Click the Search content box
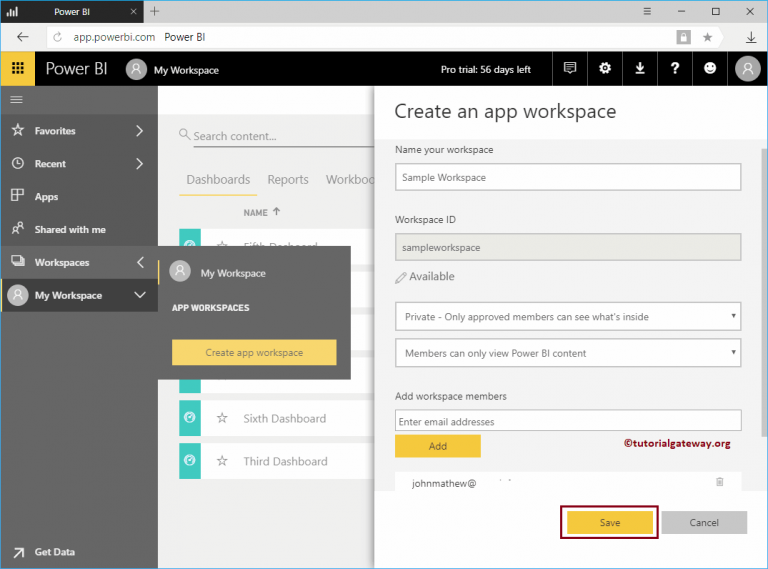This screenshot has width=768, height=569. coord(283,136)
